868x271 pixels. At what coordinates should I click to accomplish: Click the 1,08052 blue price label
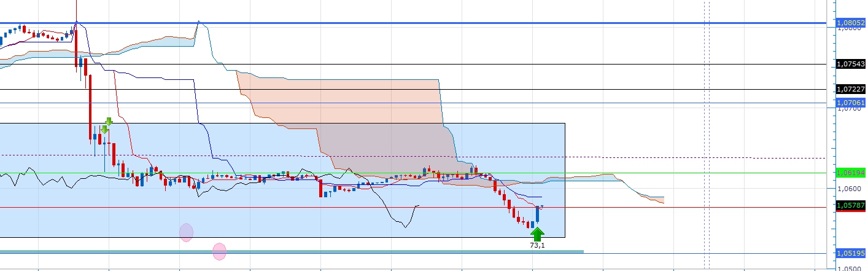coord(850,23)
